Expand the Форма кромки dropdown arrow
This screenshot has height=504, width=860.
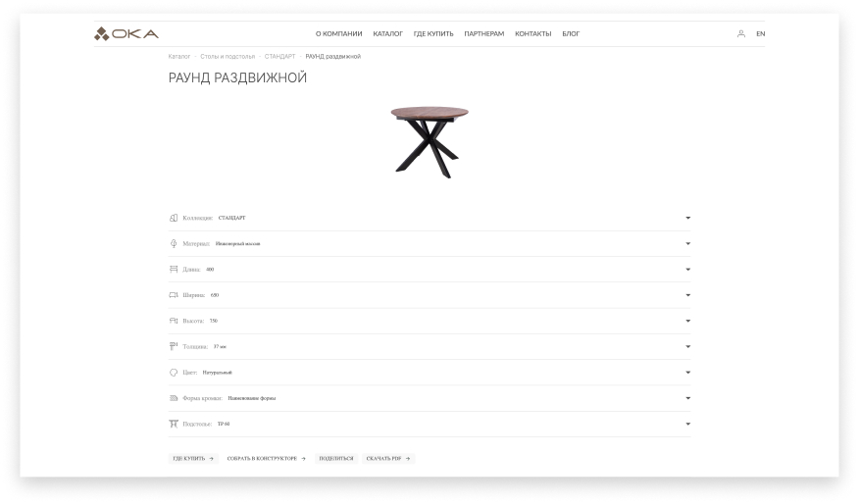point(687,398)
